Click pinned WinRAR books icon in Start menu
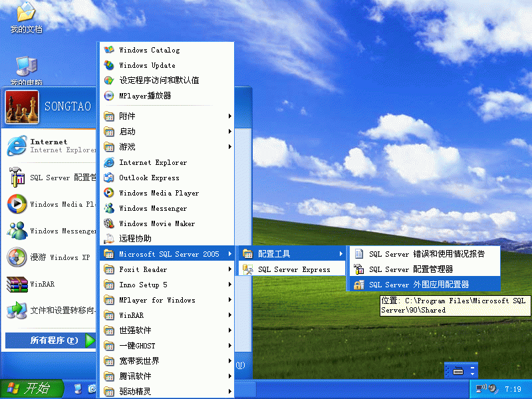Screen dimensions: 532x399 [x=17, y=284]
